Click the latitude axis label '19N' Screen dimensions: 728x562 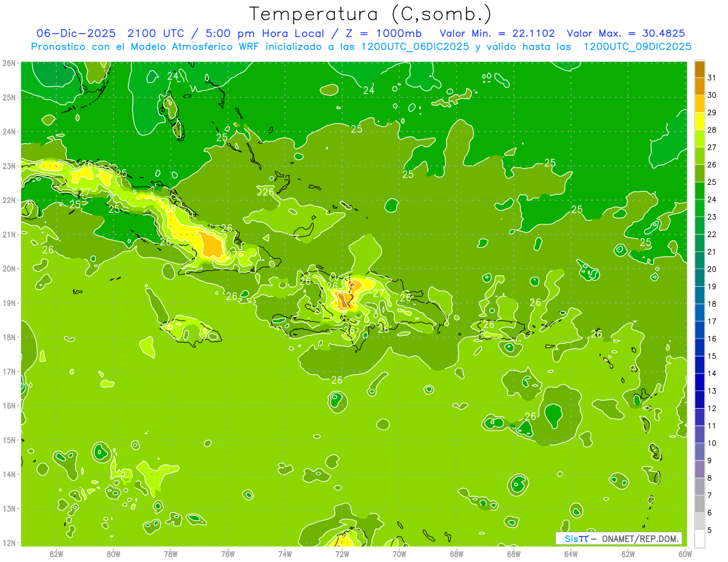pos(9,303)
